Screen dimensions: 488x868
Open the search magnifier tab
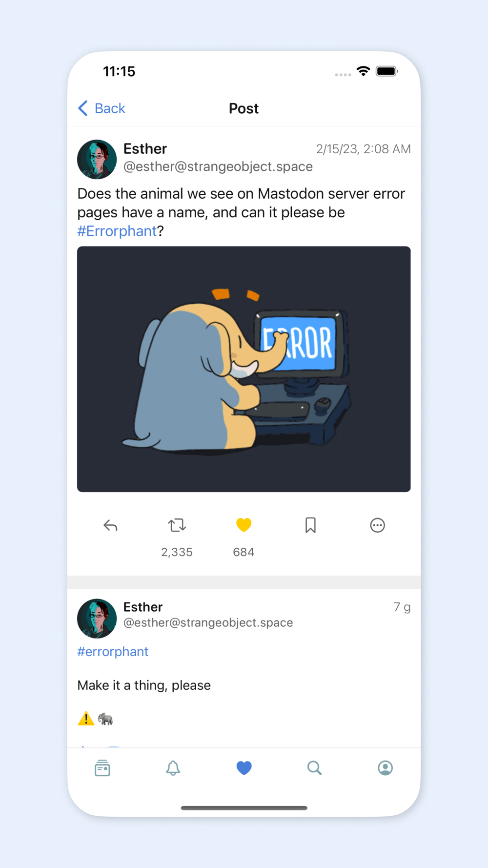click(x=314, y=768)
